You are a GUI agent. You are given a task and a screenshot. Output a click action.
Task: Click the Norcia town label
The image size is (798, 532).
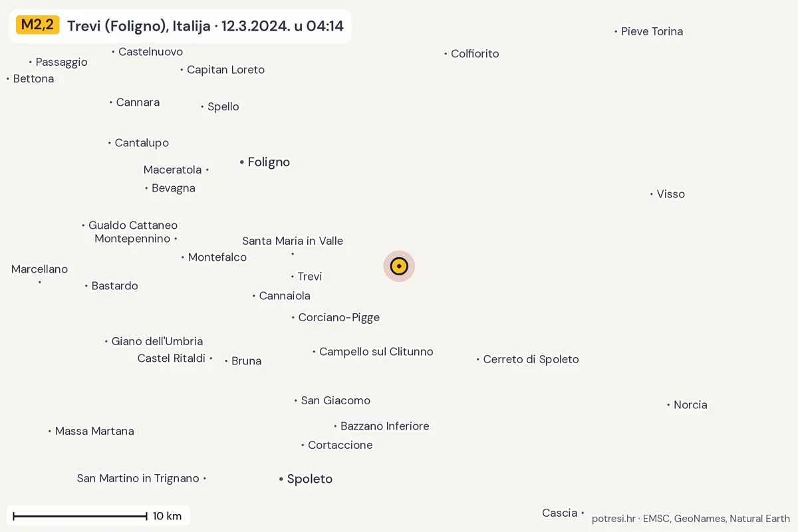tap(690, 405)
